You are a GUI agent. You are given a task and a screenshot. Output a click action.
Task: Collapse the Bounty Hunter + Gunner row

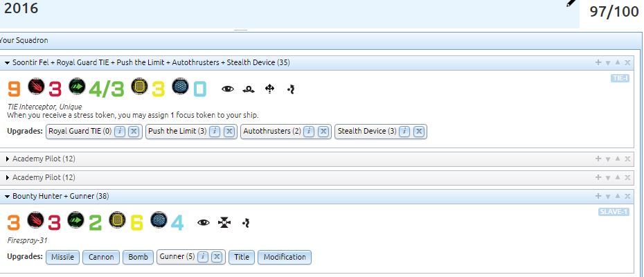(7, 197)
